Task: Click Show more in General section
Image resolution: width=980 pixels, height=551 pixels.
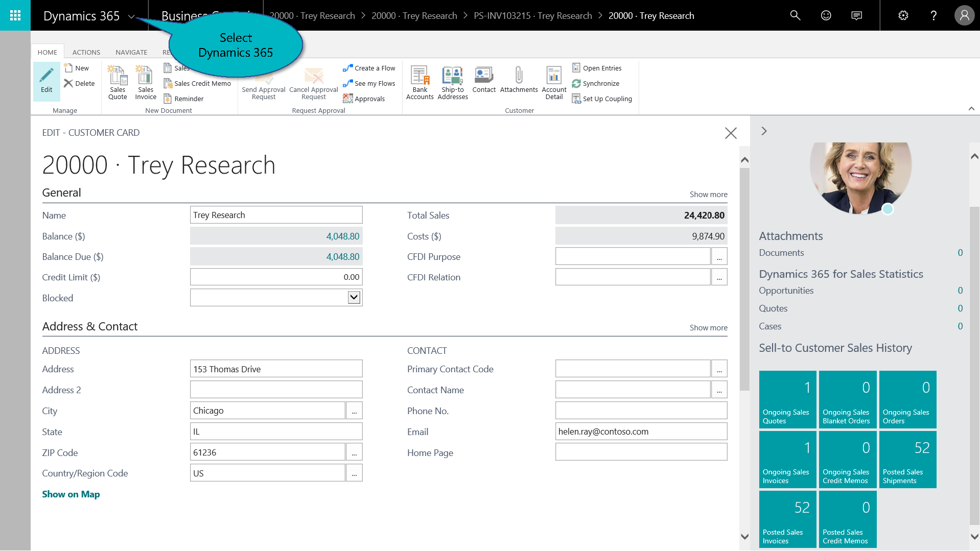Action: [x=708, y=195]
